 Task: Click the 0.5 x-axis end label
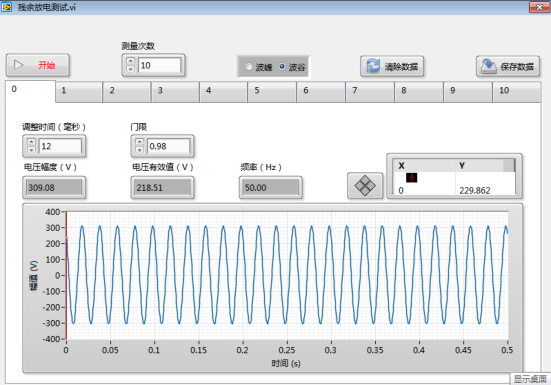click(507, 350)
